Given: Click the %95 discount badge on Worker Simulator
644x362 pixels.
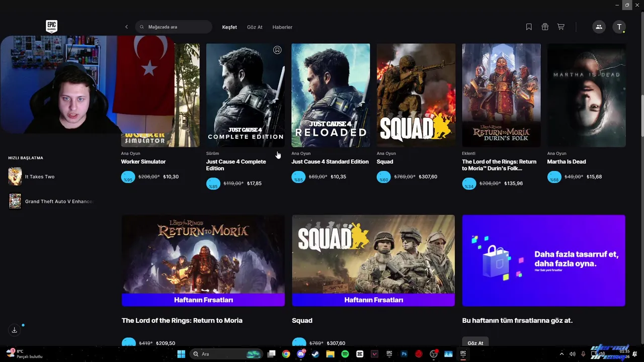Looking at the screenshot, I should click(x=128, y=177).
